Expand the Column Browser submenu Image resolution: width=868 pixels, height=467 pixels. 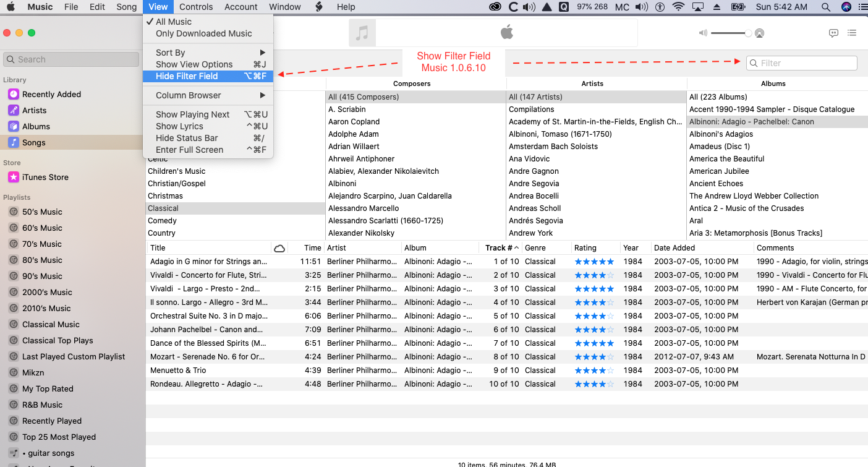click(208, 95)
